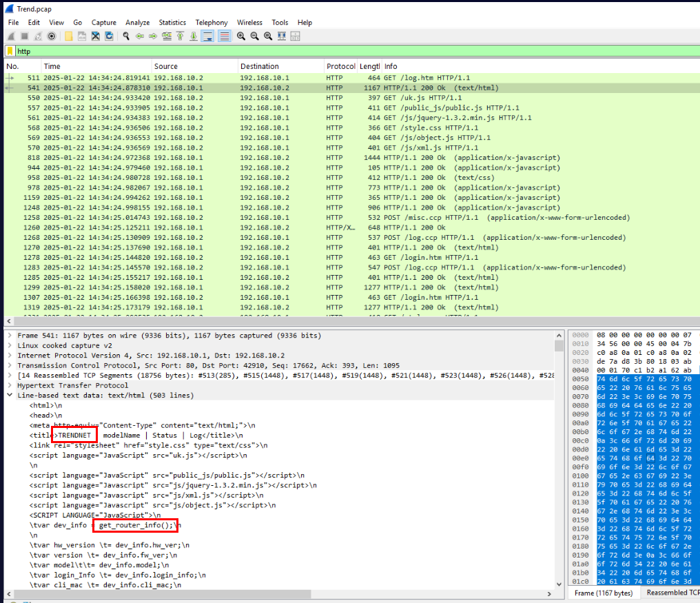Viewport: 700px width, 603px height.
Task: Jump to first packet icon
Action: [181, 36]
